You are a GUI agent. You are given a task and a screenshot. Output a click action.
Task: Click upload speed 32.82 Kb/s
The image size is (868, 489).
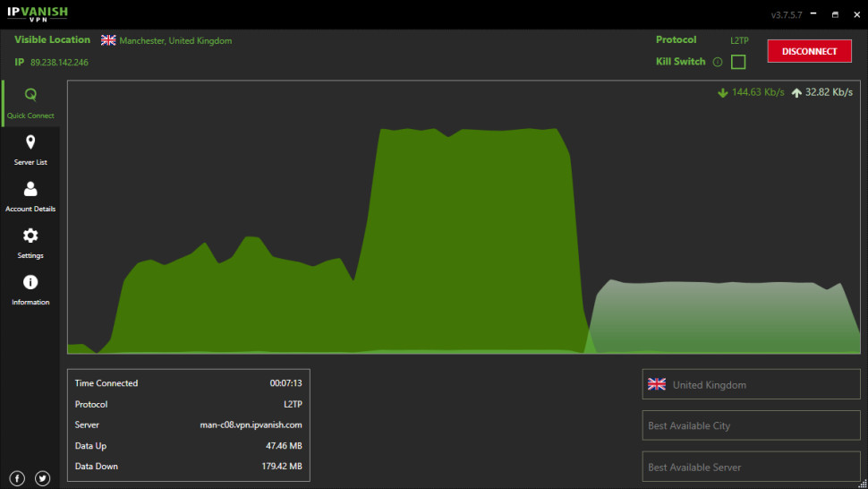click(x=829, y=92)
